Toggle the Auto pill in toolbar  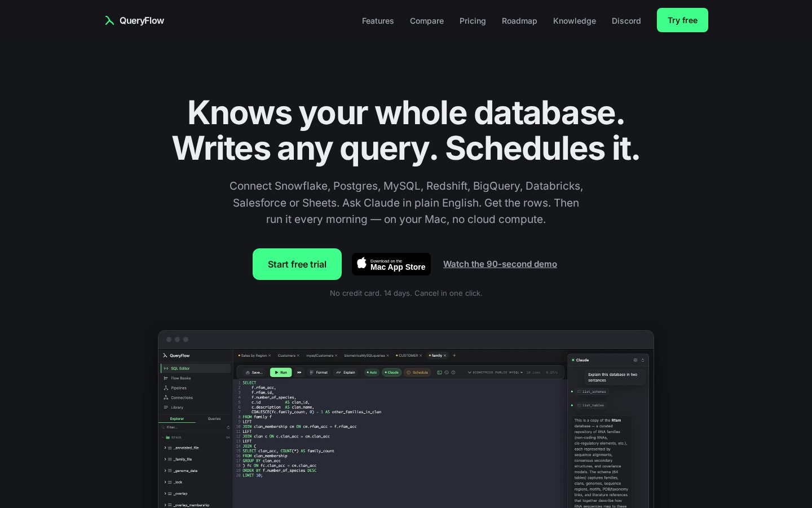(372, 373)
